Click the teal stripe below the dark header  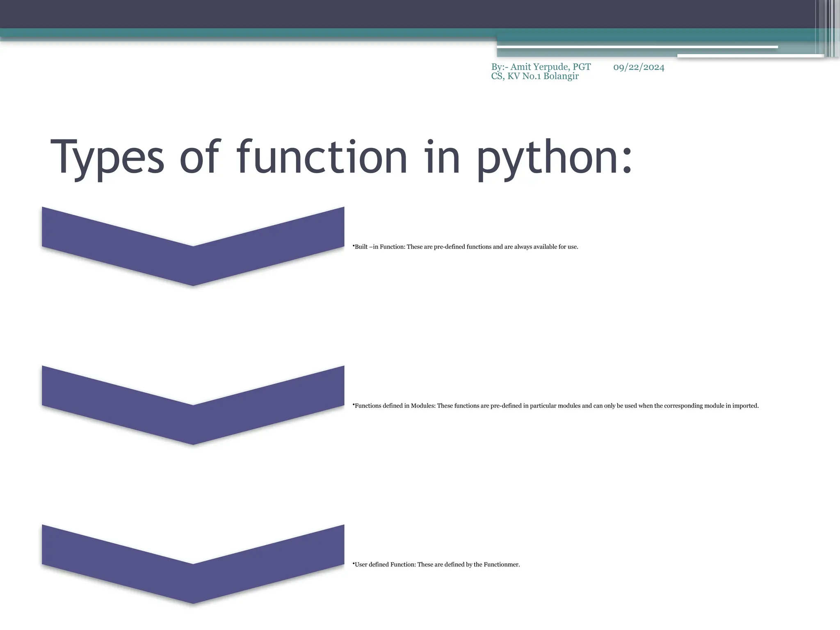coord(246,33)
